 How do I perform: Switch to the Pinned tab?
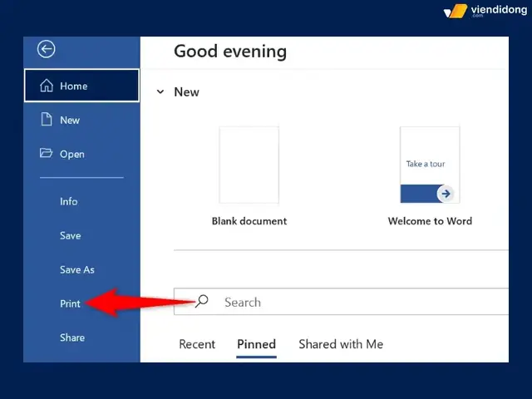point(257,344)
